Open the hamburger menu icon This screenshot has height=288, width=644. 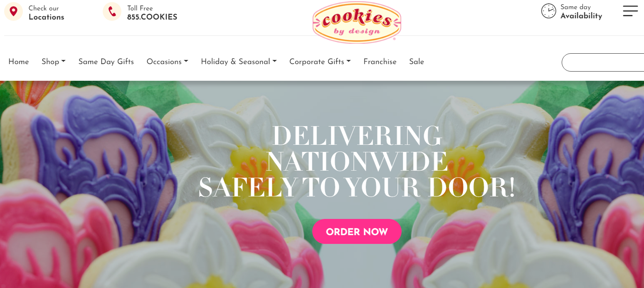(630, 11)
